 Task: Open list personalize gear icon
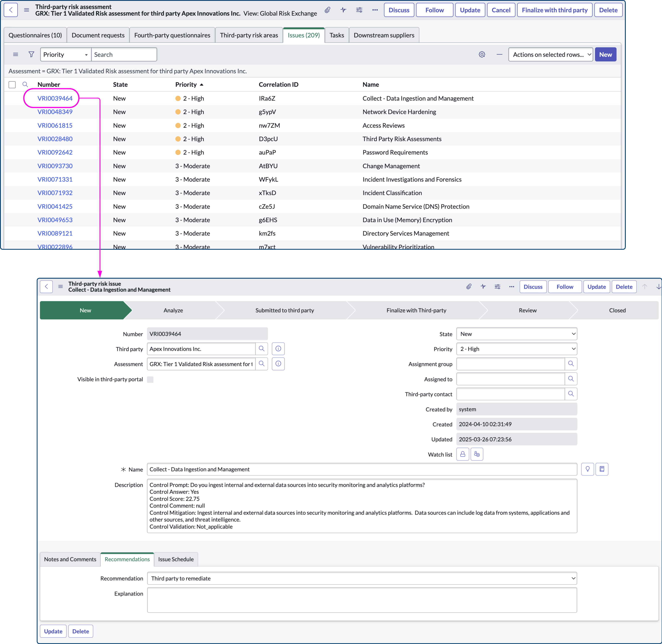[482, 54]
